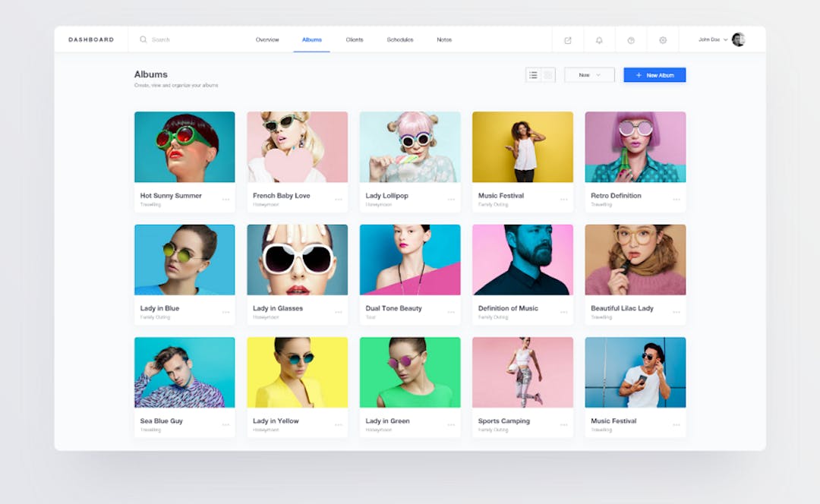Click the search magnifier icon
The width and height of the screenshot is (820, 504).
click(143, 39)
